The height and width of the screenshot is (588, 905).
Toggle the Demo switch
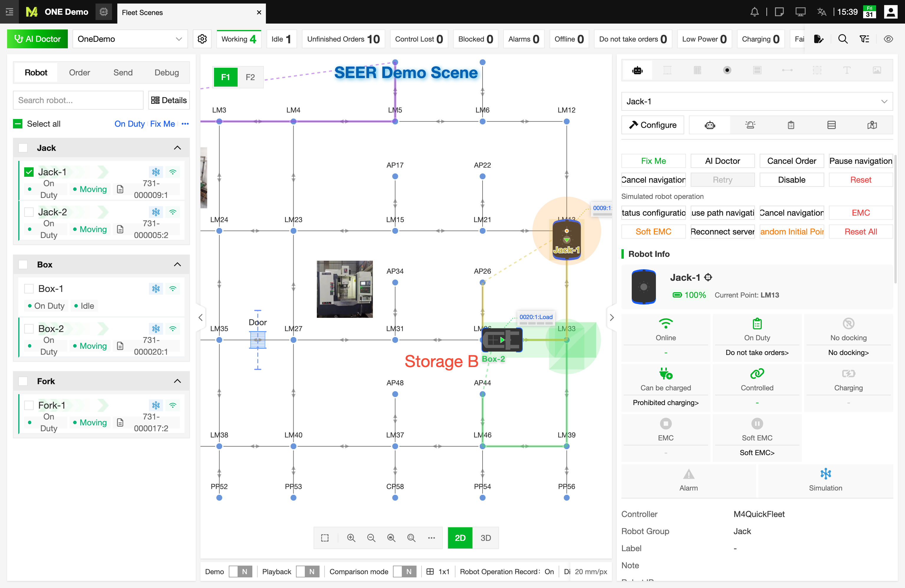[x=240, y=572]
